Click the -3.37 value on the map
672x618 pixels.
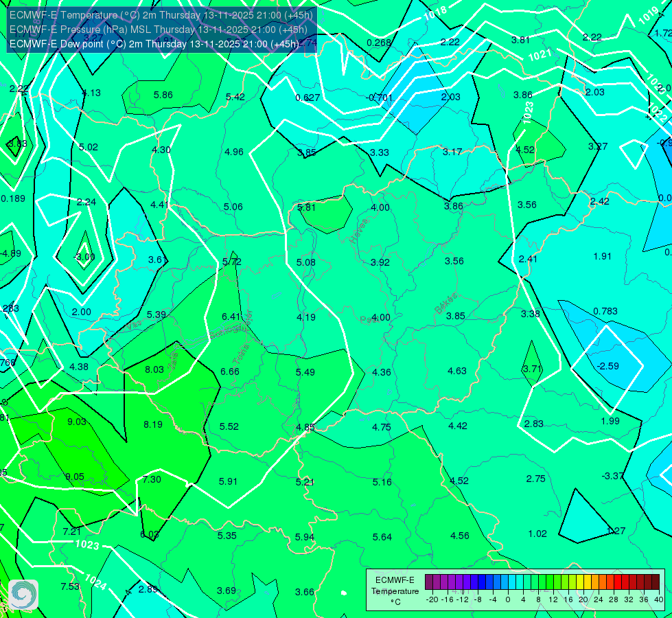pos(612,476)
